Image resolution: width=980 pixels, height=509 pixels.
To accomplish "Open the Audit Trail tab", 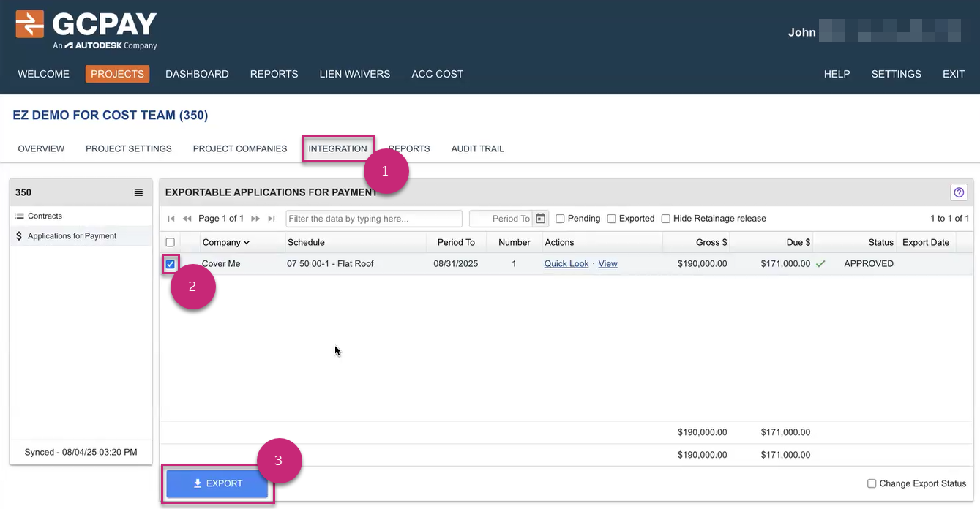I will click(x=477, y=148).
